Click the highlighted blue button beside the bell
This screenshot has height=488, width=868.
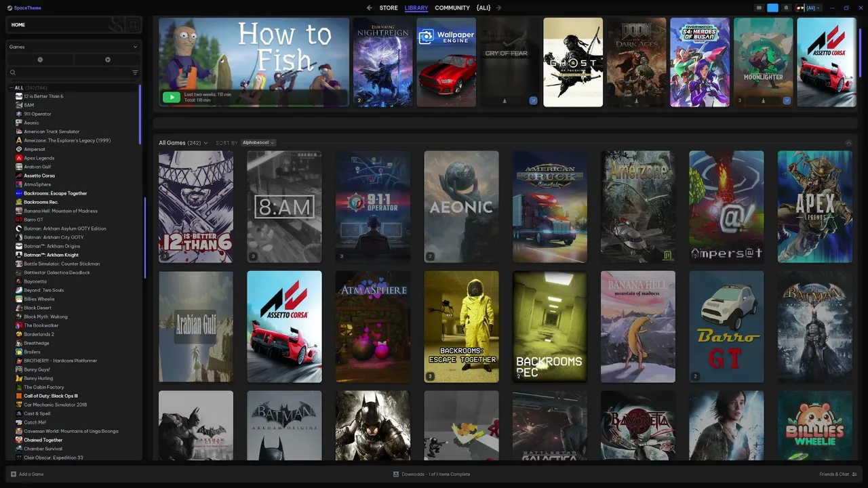(772, 8)
